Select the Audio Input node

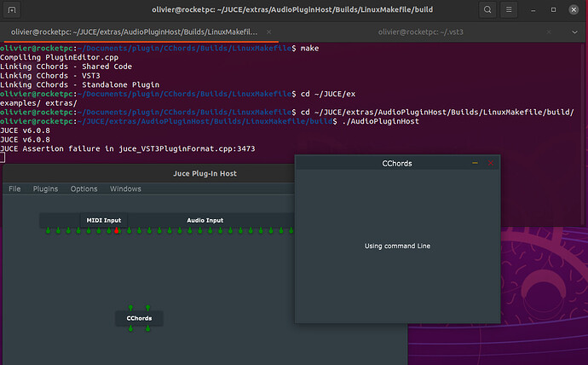(205, 220)
